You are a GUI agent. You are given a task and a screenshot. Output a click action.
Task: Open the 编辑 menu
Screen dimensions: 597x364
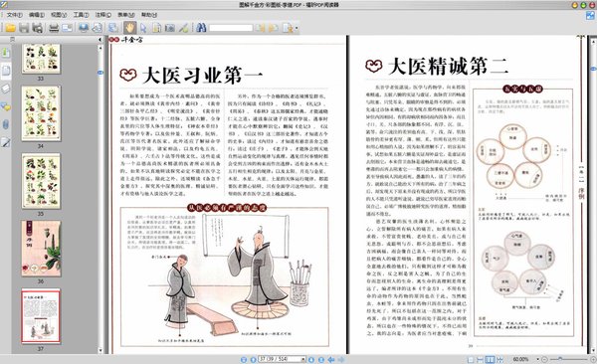pyautogui.click(x=37, y=15)
